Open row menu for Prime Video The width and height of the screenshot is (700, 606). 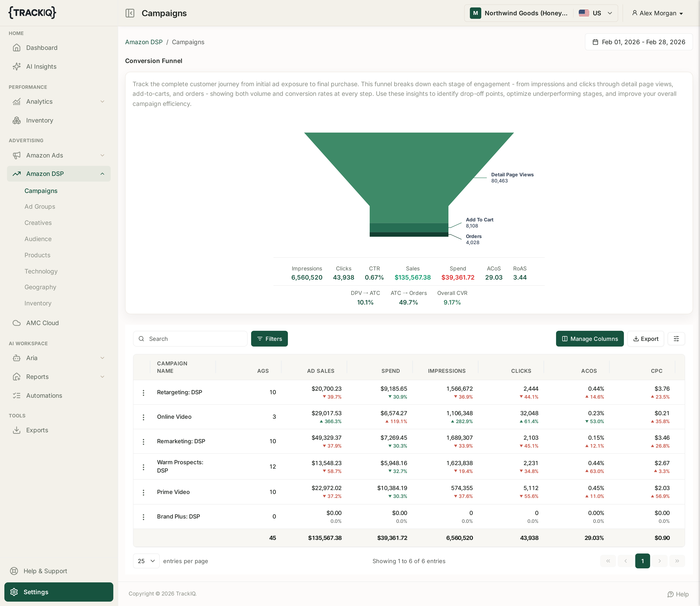tap(143, 492)
